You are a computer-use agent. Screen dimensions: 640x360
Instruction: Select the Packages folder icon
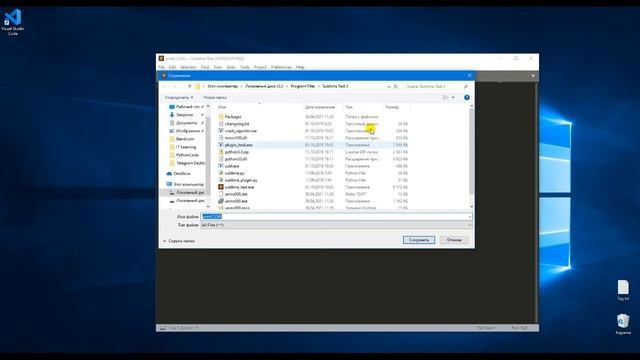tap(221, 117)
